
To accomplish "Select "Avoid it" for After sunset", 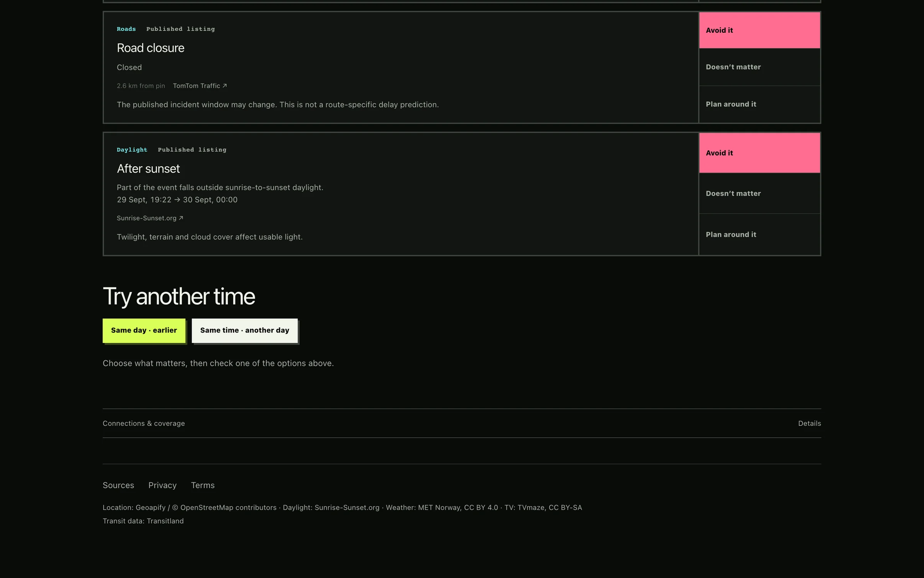I will 759,153.
